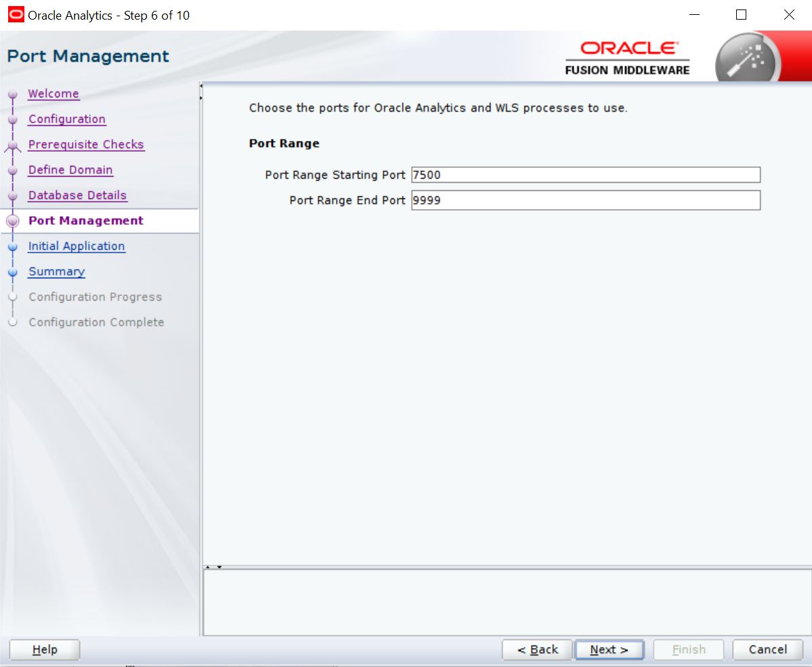Return to Database Details step
Screen dimensions: 812x667
click(77, 195)
